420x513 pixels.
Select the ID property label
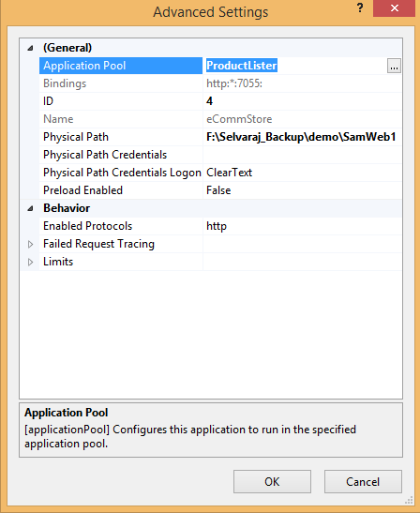pyautogui.click(x=49, y=101)
